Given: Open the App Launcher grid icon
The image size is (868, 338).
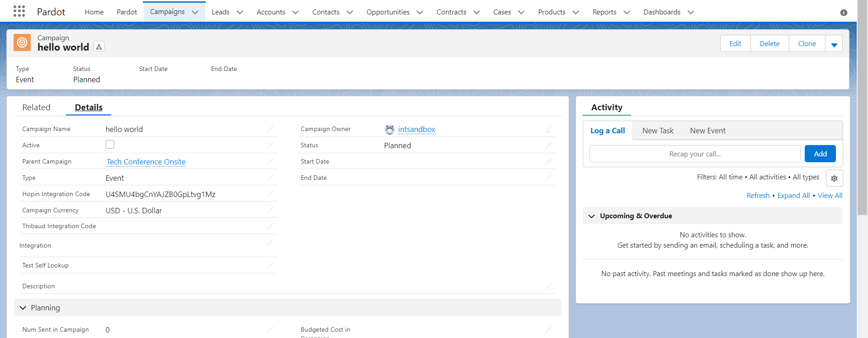Looking at the screenshot, I should point(19,11).
